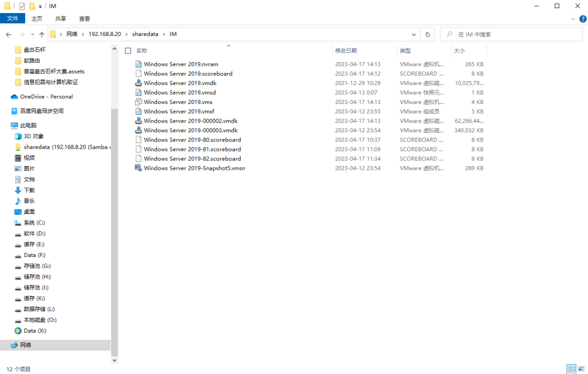The width and height of the screenshot is (588, 374).
Task: Open 存储池 (G:) drive
Action: 32,266
